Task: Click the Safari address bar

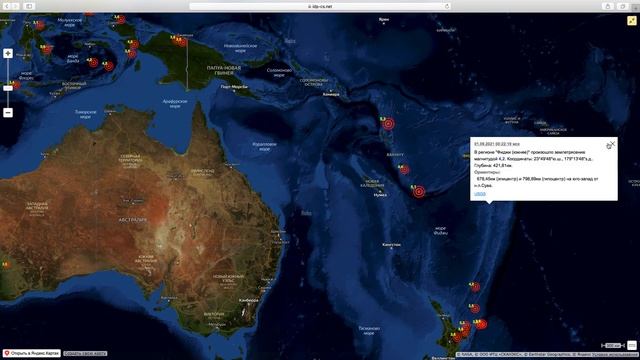Action: [320, 6]
